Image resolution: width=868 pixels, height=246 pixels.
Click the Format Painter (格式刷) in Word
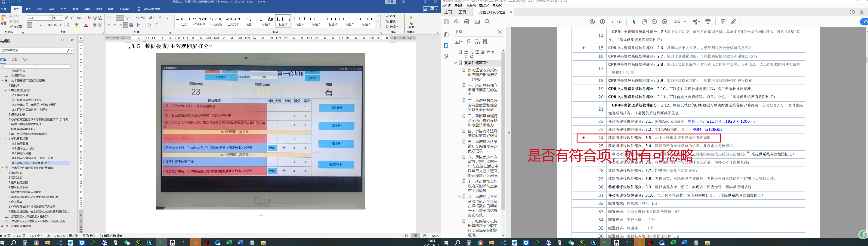[x=15, y=27]
